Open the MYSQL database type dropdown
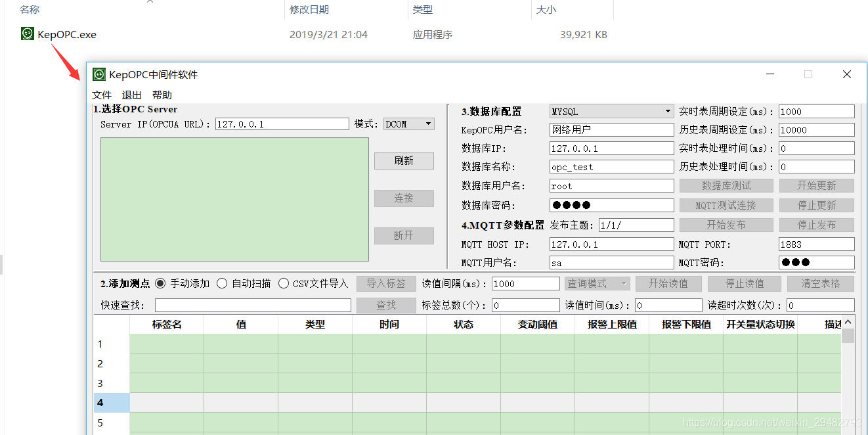The image size is (868, 435). (x=612, y=112)
